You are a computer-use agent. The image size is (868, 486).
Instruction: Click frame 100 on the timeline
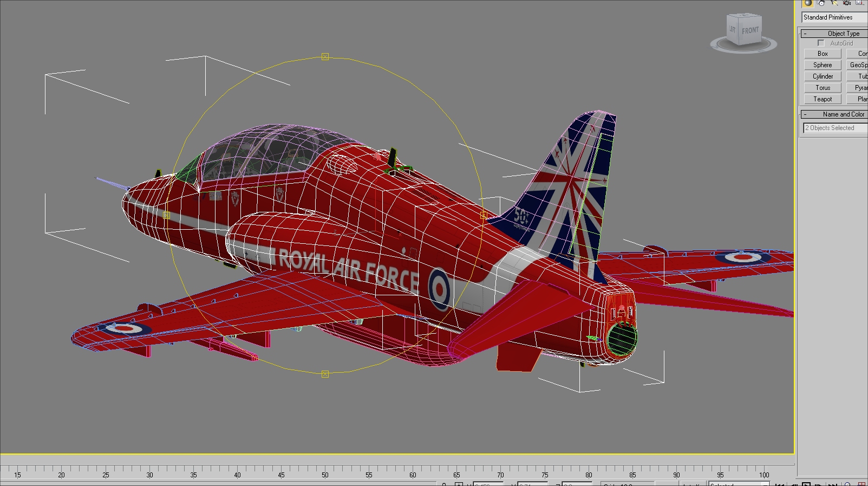(764, 475)
